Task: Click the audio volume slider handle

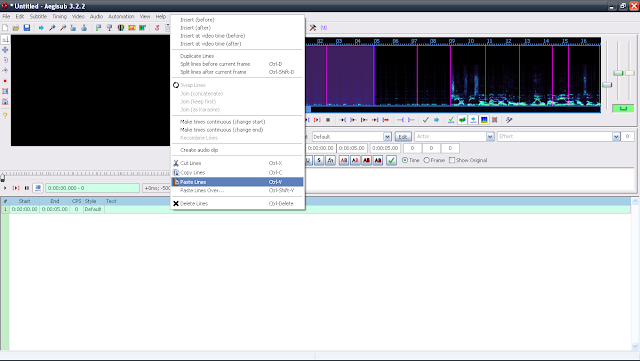Action: click(630, 73)
